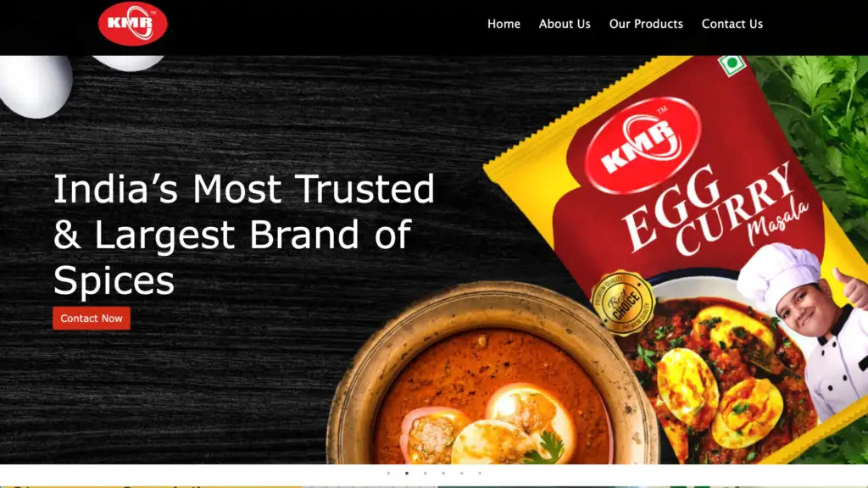Open the Our Products menu

(646, 24)
